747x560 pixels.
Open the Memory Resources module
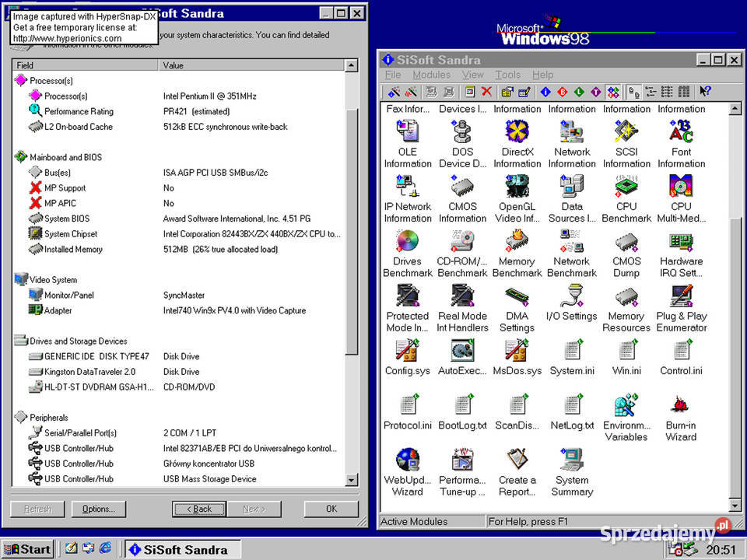pyautogui.click(x=626, y=309)
